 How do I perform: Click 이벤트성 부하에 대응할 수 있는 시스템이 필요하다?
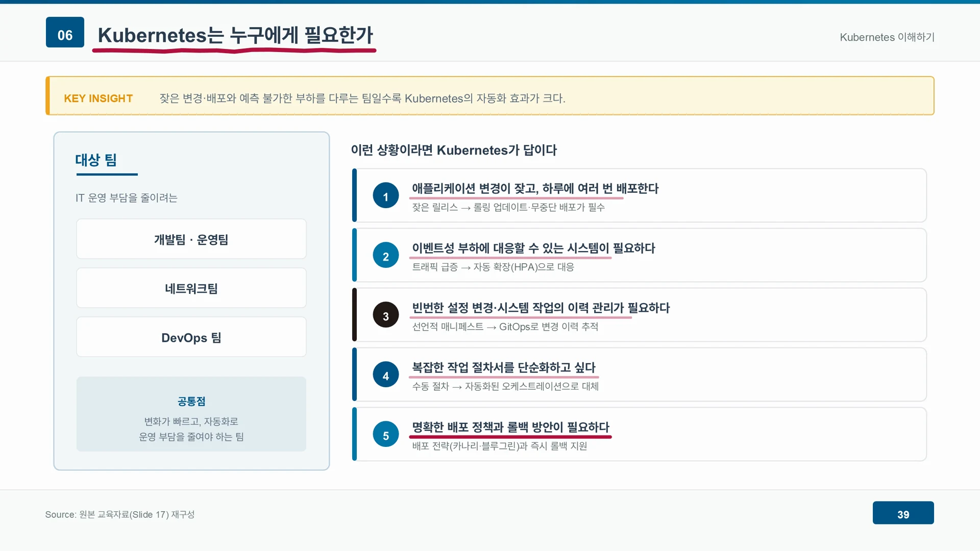[533, 248]
